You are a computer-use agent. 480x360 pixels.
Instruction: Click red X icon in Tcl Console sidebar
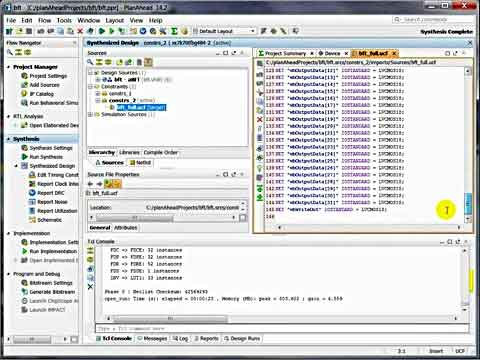pos(90,286)
